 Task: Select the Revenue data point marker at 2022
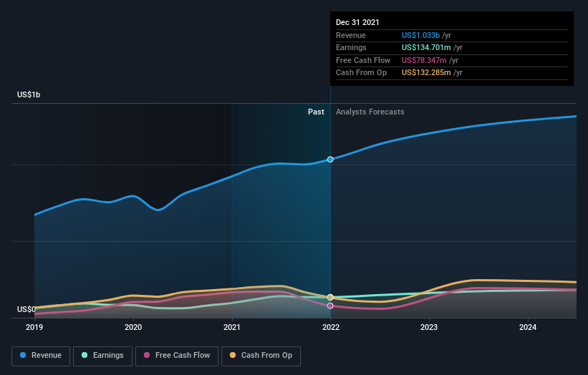coord(330,160)
